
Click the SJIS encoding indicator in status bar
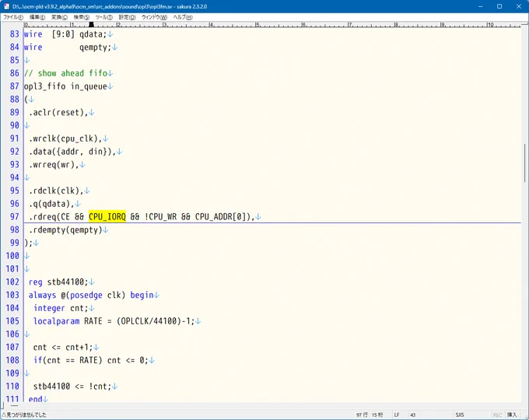[x=460, y=415]
